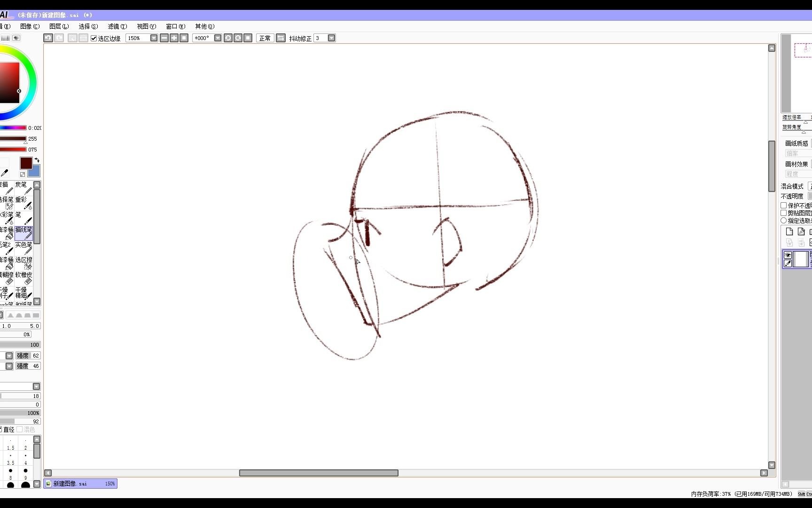Click the Undo button in the toolbar
812x508 pixels.
pyautogui.click(x=48, y=38)
